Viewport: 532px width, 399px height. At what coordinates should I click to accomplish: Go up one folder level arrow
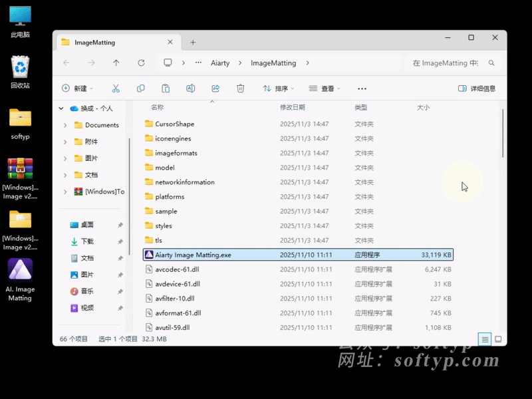(116, 63)
